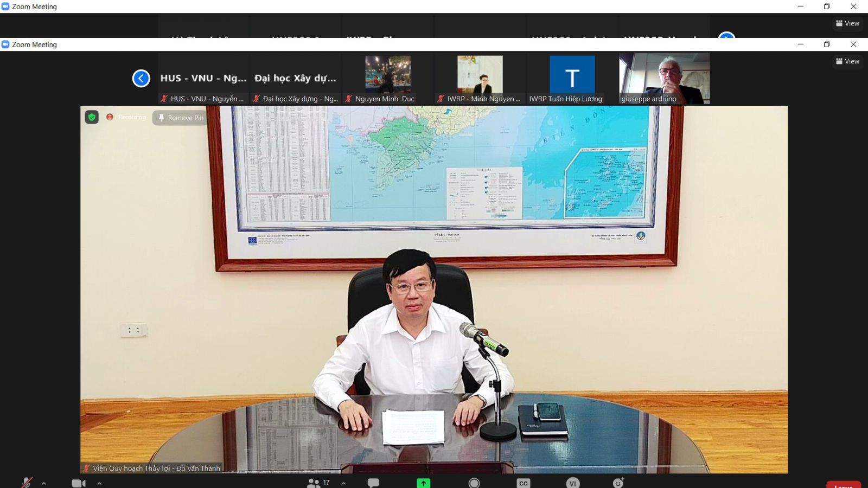Open the Reactions emoji icon
The width and height of the screenshot is (868, 488).
tap(618, 483)
